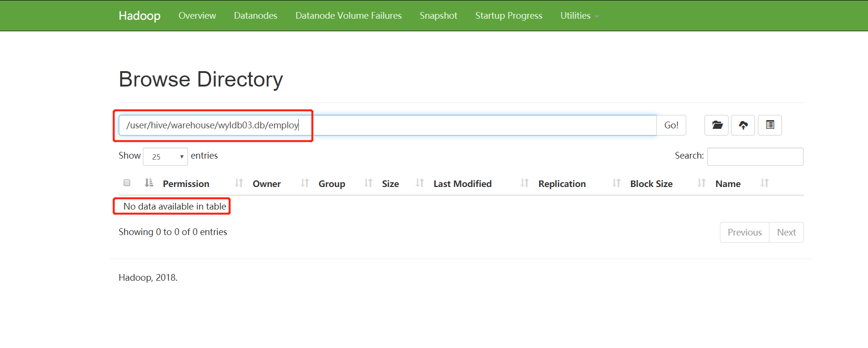
Task: Click the sort arrows before Size
Action: [x=368, y=183]
